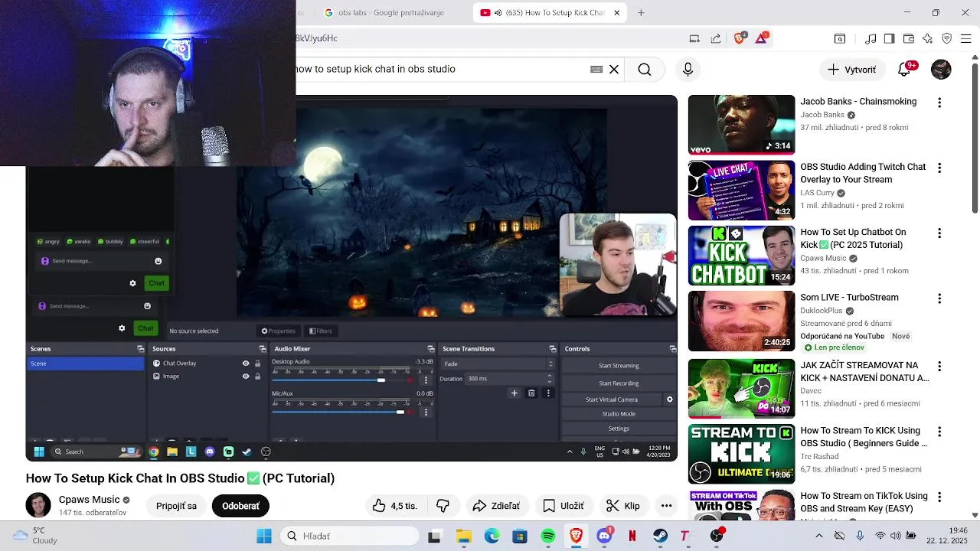Open options menu for Jacob Banks video
980x551 pixels.
tap(939, 103)
